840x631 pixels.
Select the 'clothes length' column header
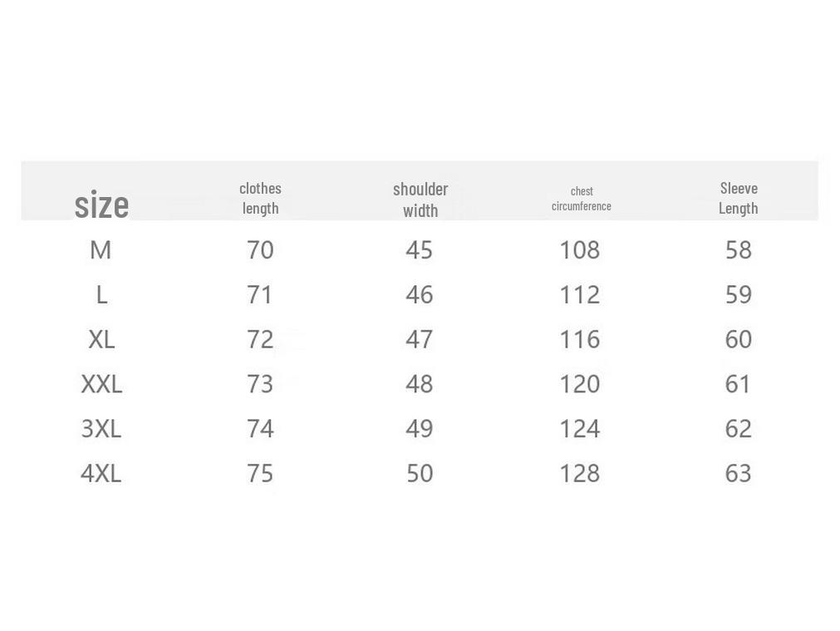pyautogui.click(x=260, y=198)
